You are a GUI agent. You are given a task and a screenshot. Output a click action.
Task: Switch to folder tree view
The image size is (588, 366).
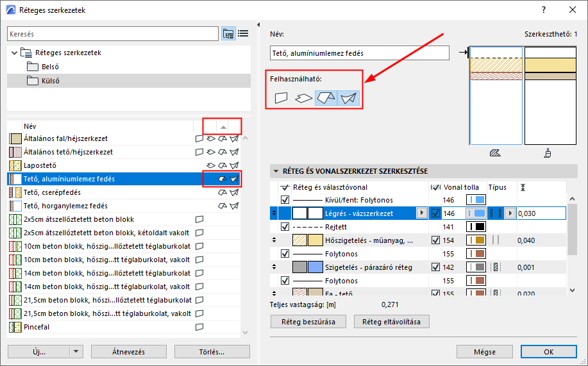228,34
